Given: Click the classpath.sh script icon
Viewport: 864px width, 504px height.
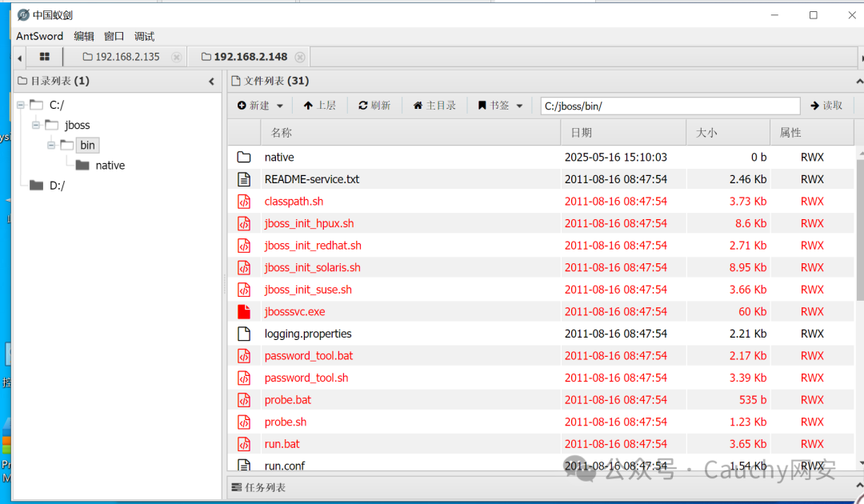Looking at the screenshot, I should [244, 202].
